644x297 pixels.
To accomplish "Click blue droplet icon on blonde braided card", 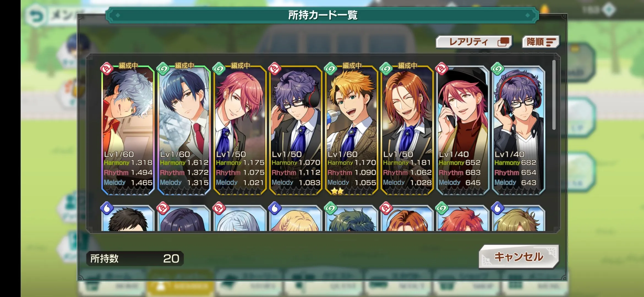I will (x=275, y=208).
